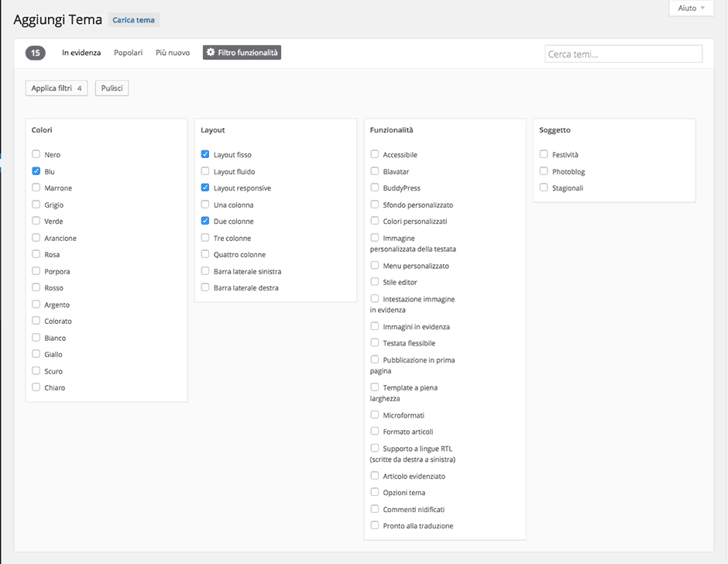The width and height of the screenshot is (728, 564).
Task: Enable the Nero color checkbox
Action: click(x=36, y=154)
